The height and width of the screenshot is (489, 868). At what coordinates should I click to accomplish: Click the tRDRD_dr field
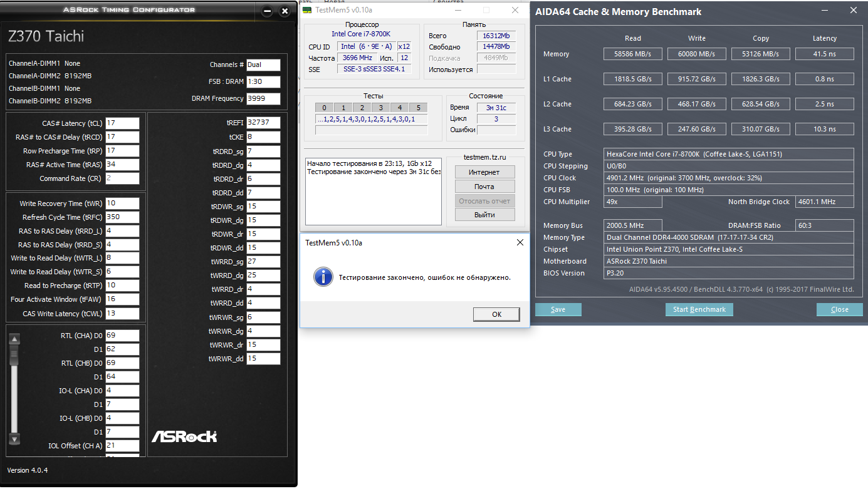click(263, 179)
